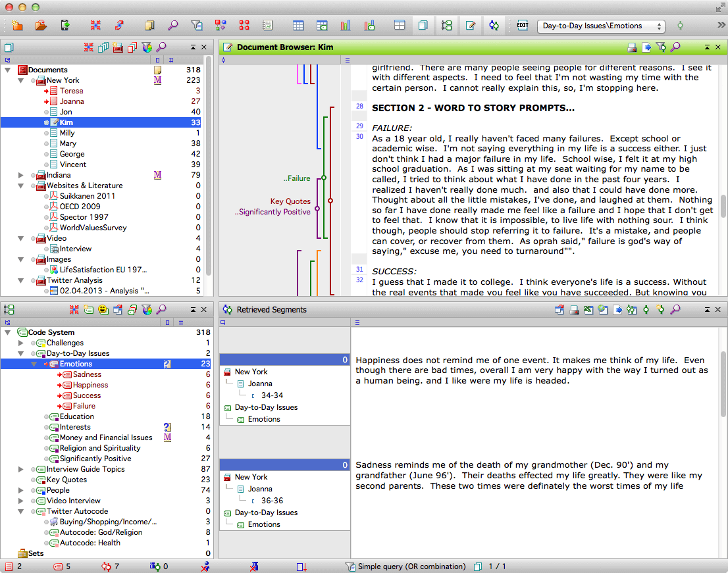Open the memo beside Money and Financial Issues
Viewport: 728px width, 573px height.
click(x=168, y=437)
